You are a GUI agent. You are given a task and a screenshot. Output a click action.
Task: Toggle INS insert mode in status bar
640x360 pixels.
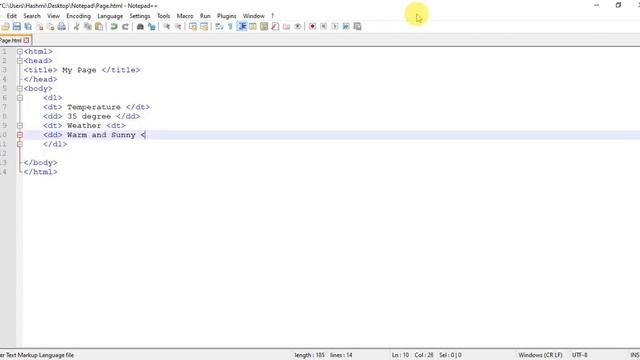tap(635, 355)
